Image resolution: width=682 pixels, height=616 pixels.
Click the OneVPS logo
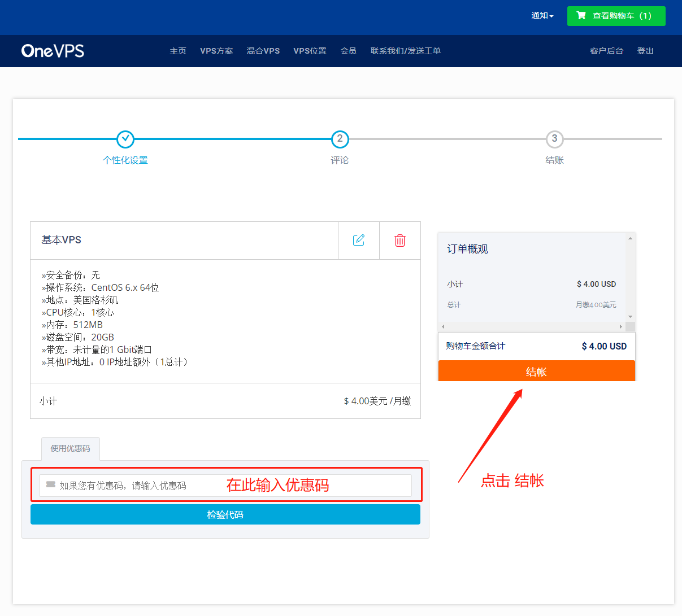point(53,51)
